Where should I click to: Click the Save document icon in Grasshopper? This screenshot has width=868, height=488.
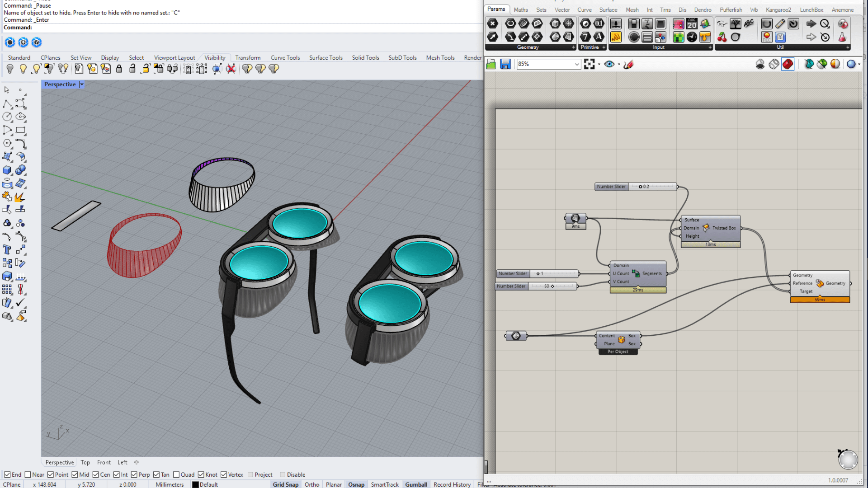coord(505,64)
